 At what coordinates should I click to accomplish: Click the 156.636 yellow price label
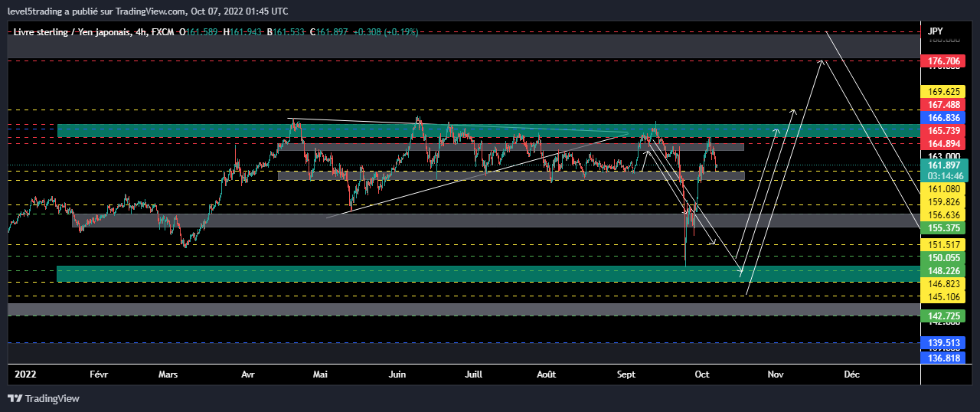[943, 215]
